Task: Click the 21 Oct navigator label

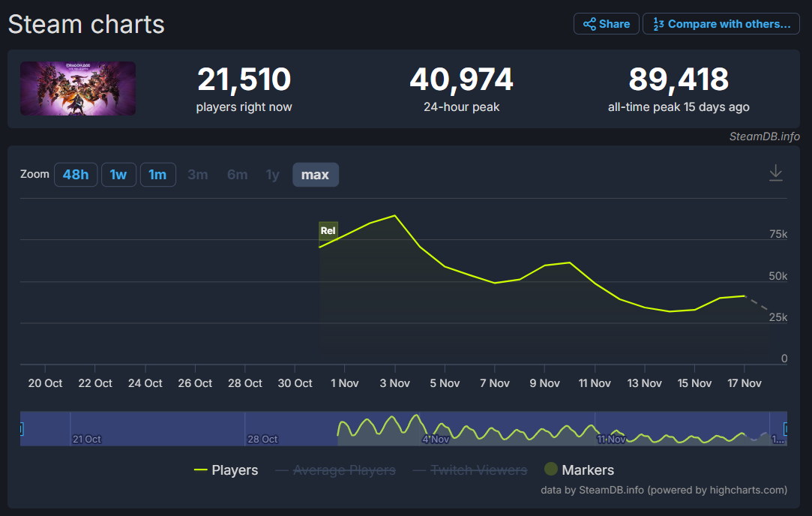Action: pos(87,439)
